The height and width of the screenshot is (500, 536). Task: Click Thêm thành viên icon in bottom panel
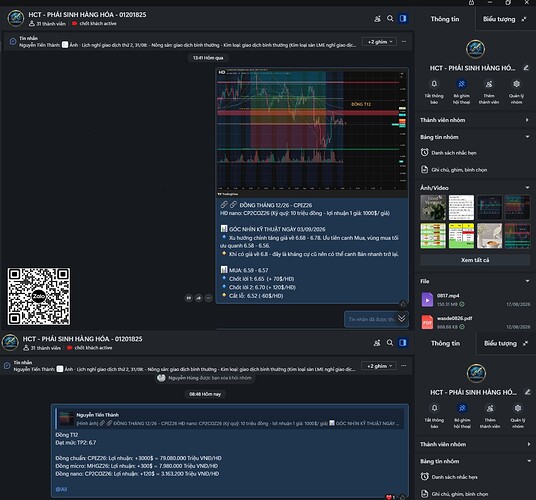[490, 408]
